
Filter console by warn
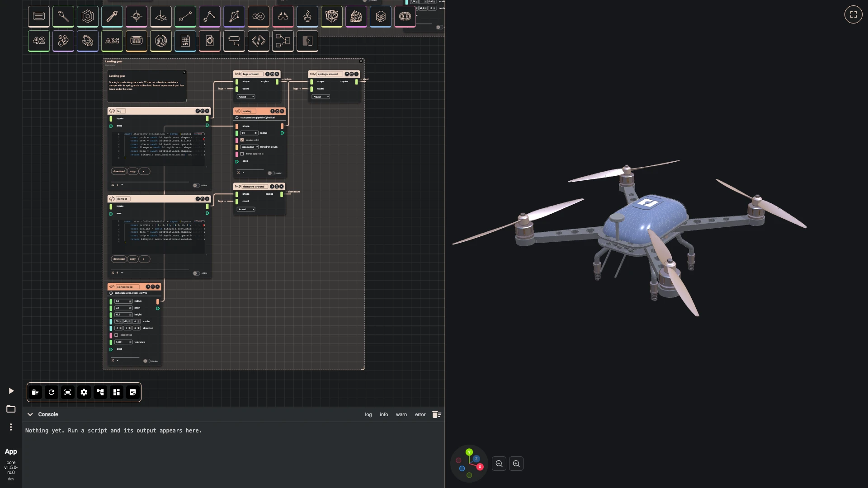pos(401,414)
